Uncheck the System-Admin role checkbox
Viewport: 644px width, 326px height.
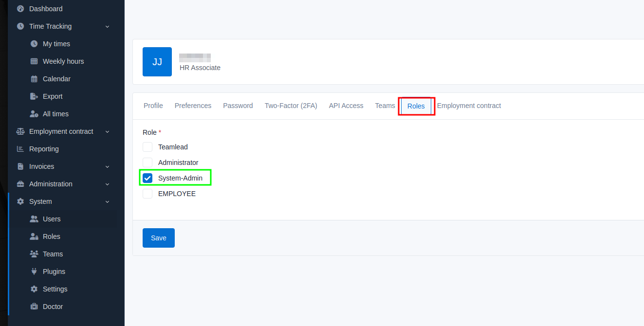(x=147, y=178)
